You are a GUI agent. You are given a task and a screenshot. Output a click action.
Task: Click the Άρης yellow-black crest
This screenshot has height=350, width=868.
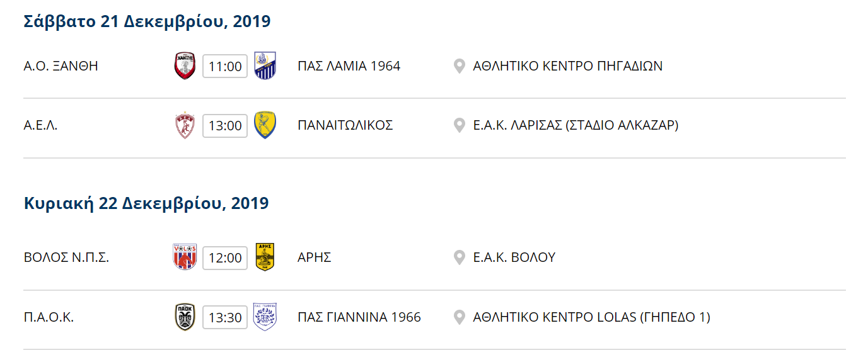pyautogui.click(x=265, y=257)
